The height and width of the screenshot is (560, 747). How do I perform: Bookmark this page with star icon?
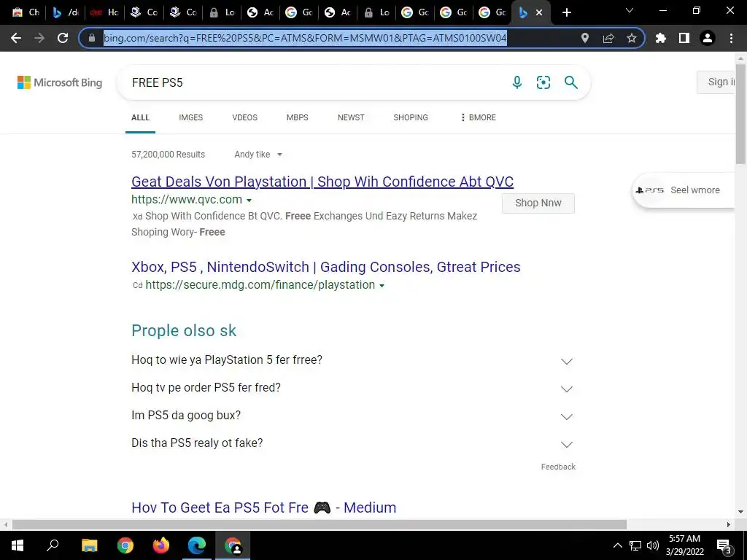coord(631,38)
